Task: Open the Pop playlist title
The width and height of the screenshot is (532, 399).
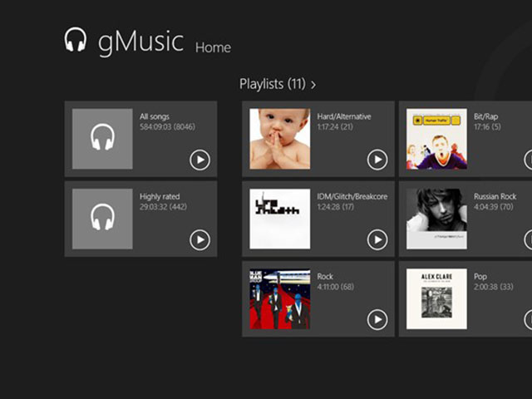Action: tap(480, 277)
